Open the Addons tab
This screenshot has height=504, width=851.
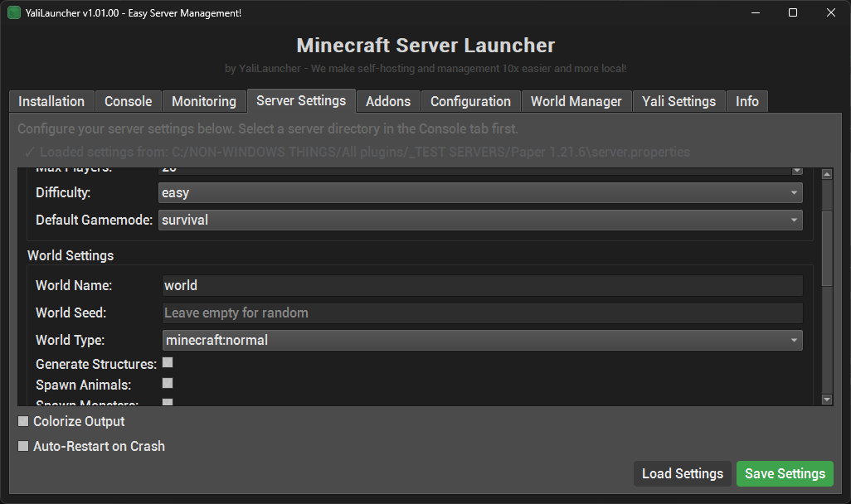(388, 101)
